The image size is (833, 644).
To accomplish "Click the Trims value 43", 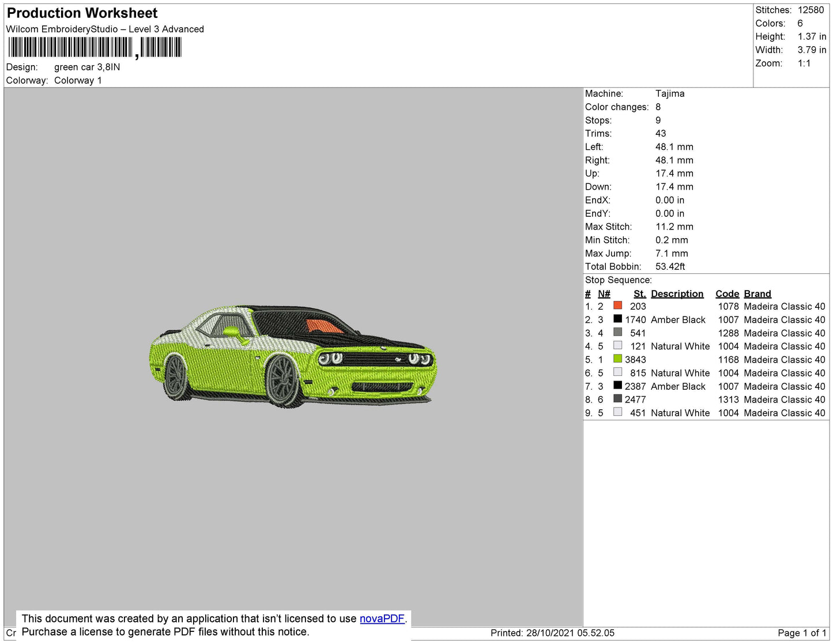I will click(x=661, y=134).
